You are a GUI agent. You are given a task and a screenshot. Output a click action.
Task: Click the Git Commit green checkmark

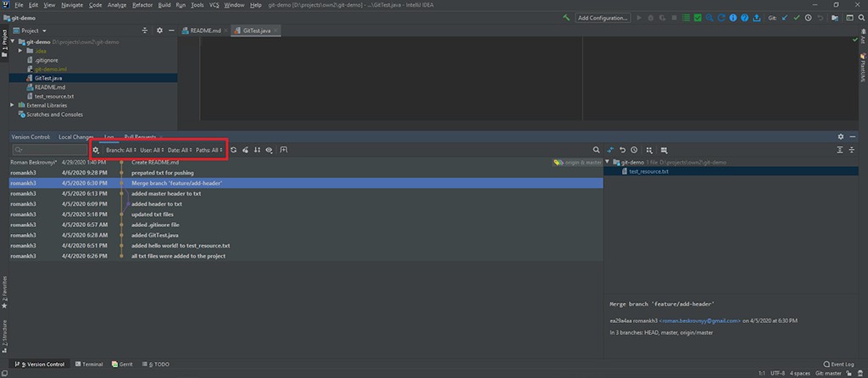click(x=797, y=18)
